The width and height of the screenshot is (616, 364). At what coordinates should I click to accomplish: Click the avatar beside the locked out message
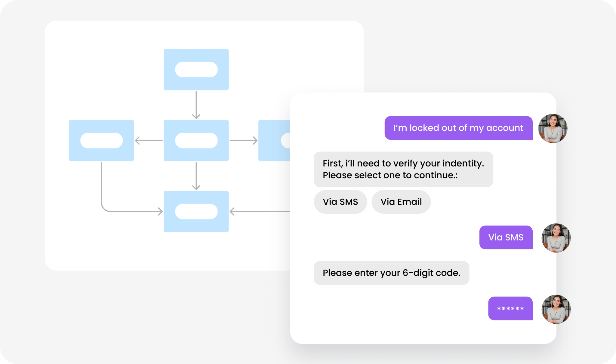click(x=553, y=128)
